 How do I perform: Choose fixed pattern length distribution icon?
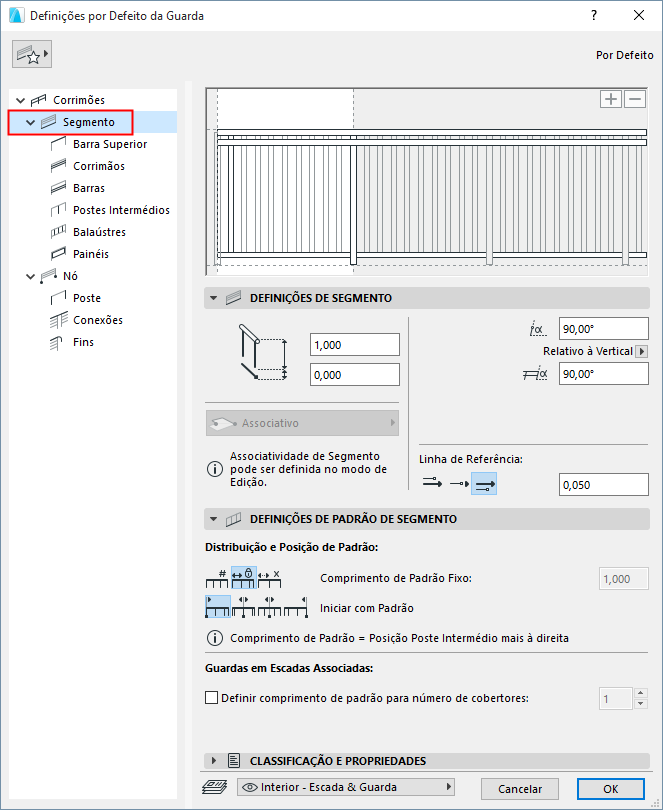(243, 578)
